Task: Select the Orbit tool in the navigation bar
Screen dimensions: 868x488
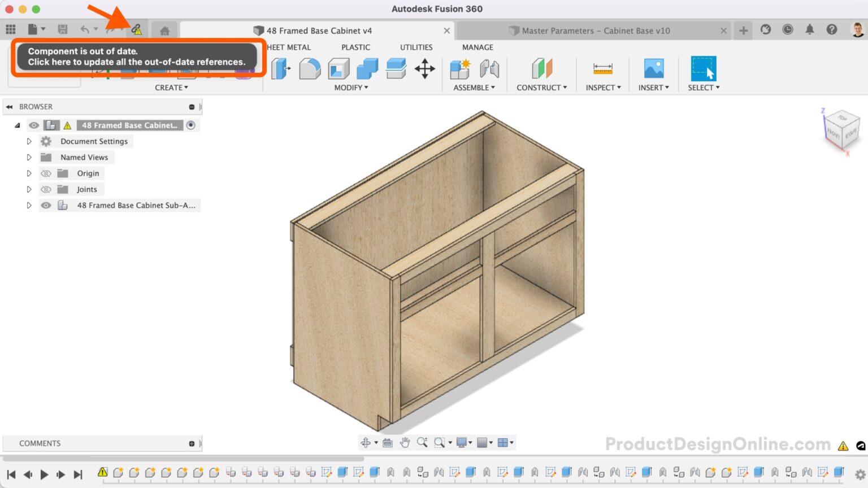Action: click(366, 442)
